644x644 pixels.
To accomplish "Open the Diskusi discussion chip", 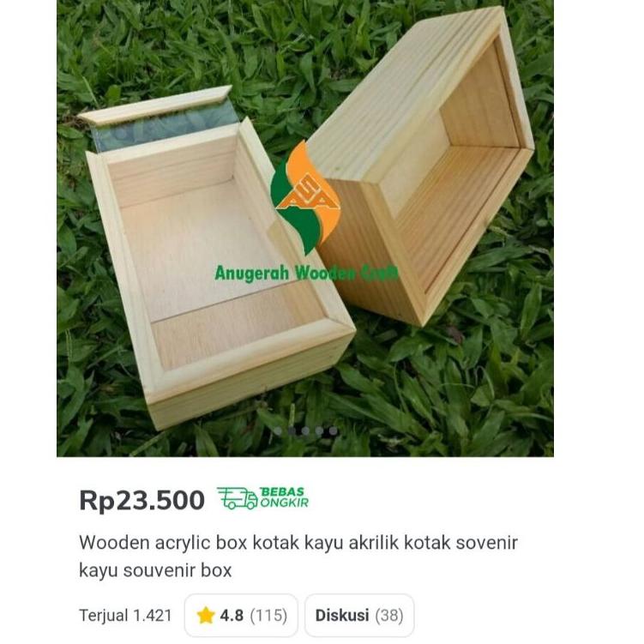I will 359,615.
